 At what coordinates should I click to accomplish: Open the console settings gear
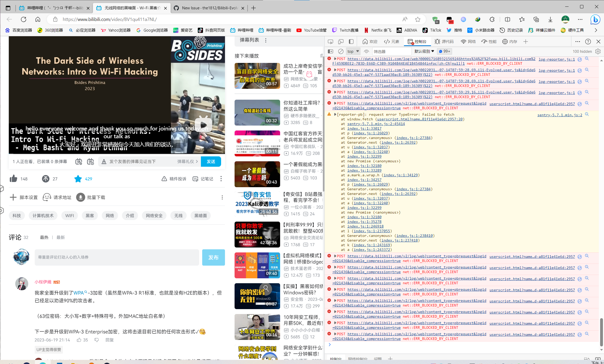[598, 51]
